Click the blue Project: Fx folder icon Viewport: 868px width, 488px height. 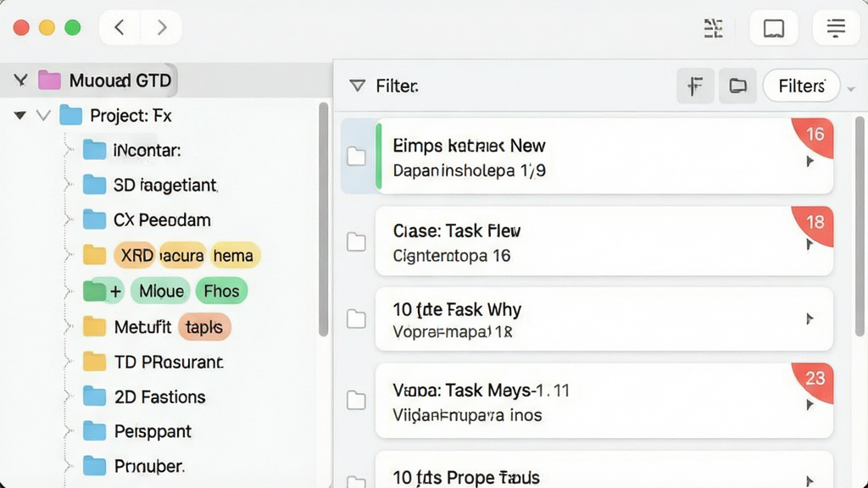pos(71,115)
